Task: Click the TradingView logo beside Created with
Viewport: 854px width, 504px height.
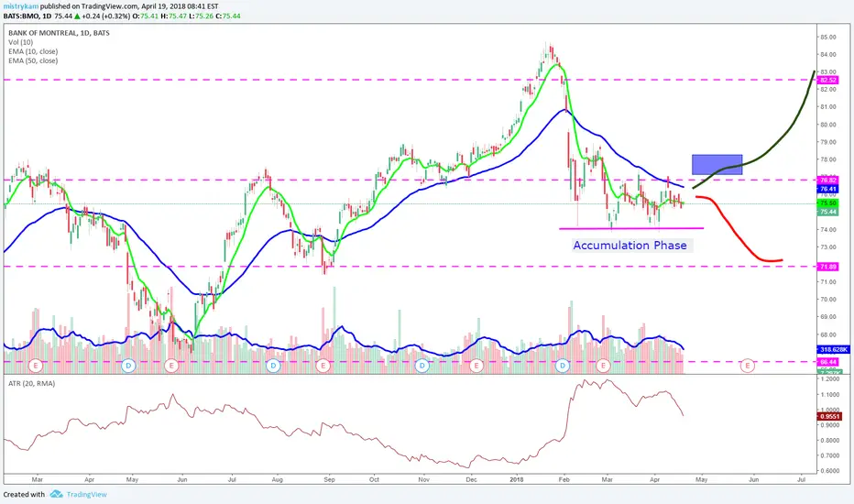Action: (x=56, y=494)
